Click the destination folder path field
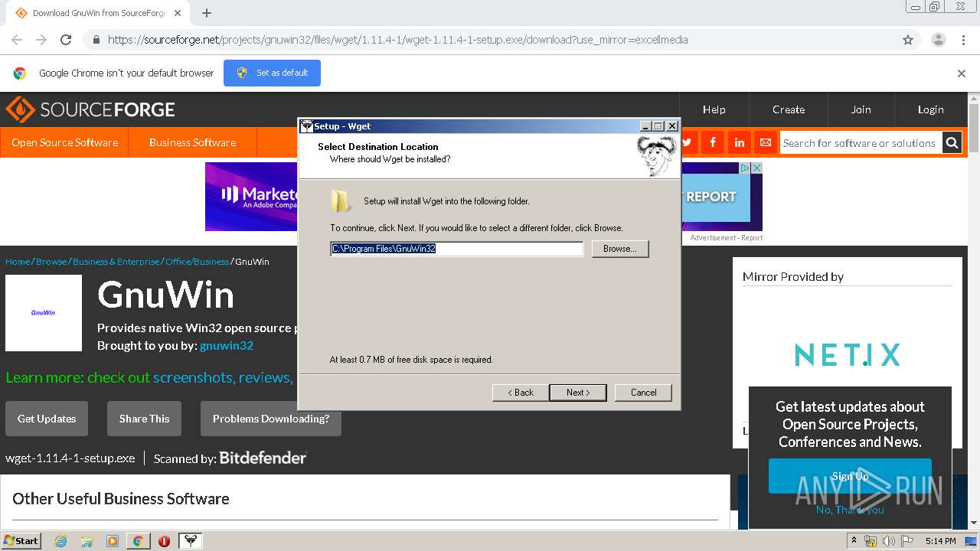The image size is (980, 551). [x=457, y=249]
